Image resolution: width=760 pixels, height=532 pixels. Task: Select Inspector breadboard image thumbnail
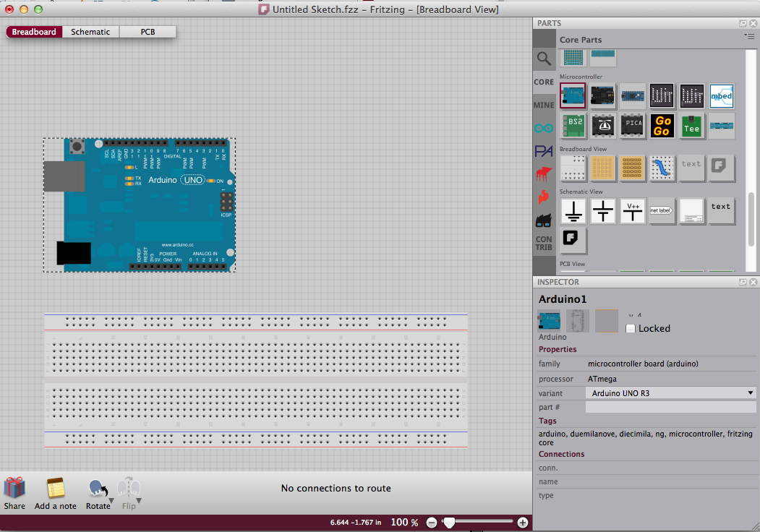[x=549, y=321]
